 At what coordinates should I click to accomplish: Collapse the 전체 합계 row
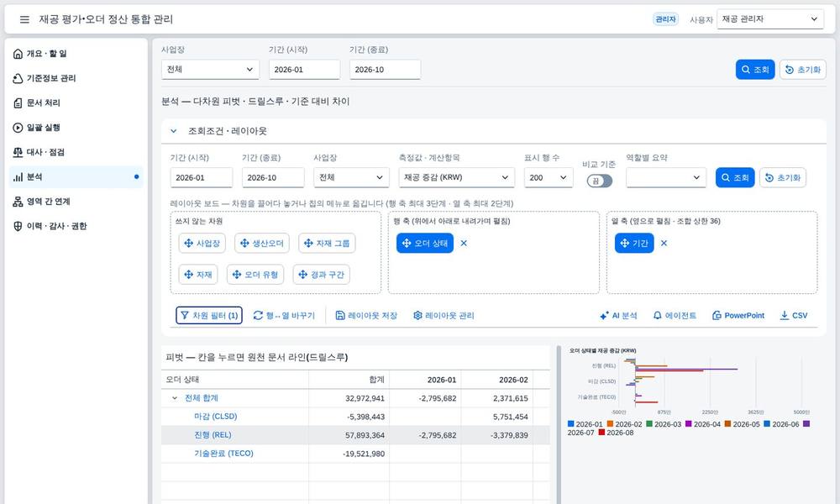coord(175,398)
